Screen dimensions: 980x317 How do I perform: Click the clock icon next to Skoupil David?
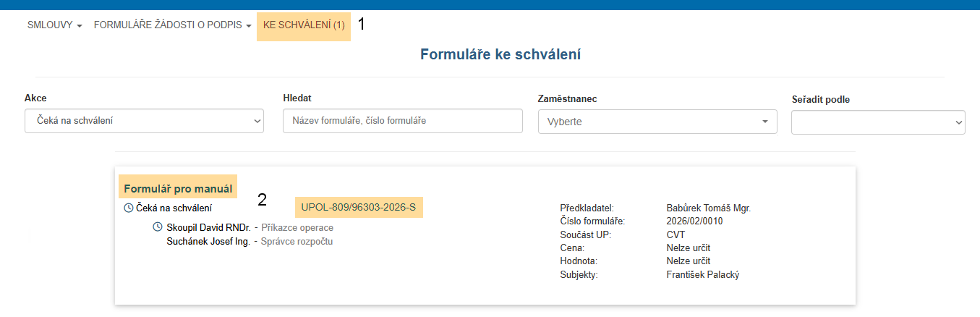click(x=158, y=227)
